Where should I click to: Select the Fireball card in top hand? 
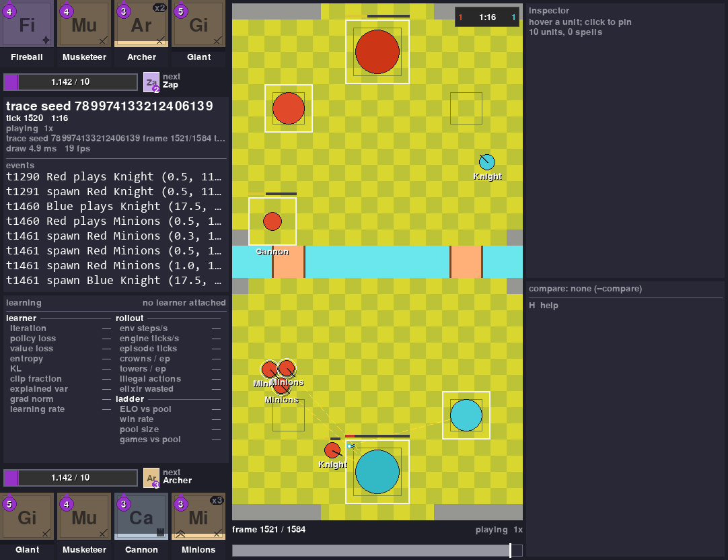tap(27, 24)
